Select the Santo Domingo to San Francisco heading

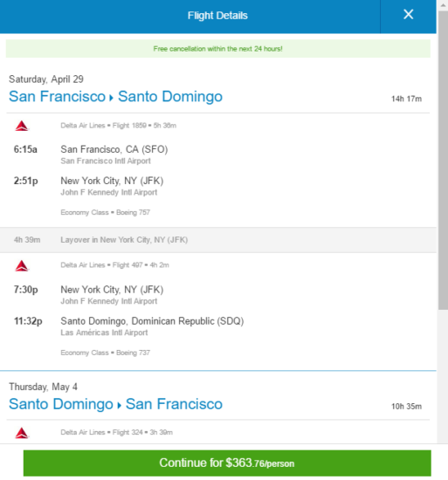116,404
